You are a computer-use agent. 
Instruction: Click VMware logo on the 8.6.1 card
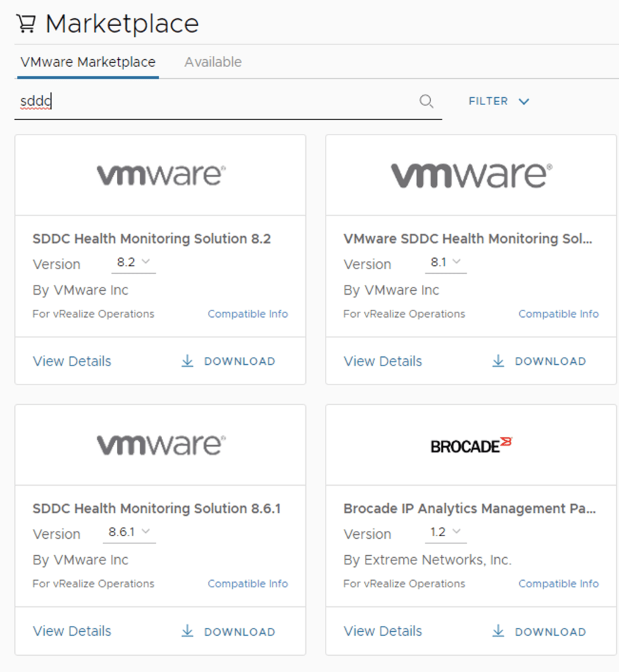(x=161, y=445)
